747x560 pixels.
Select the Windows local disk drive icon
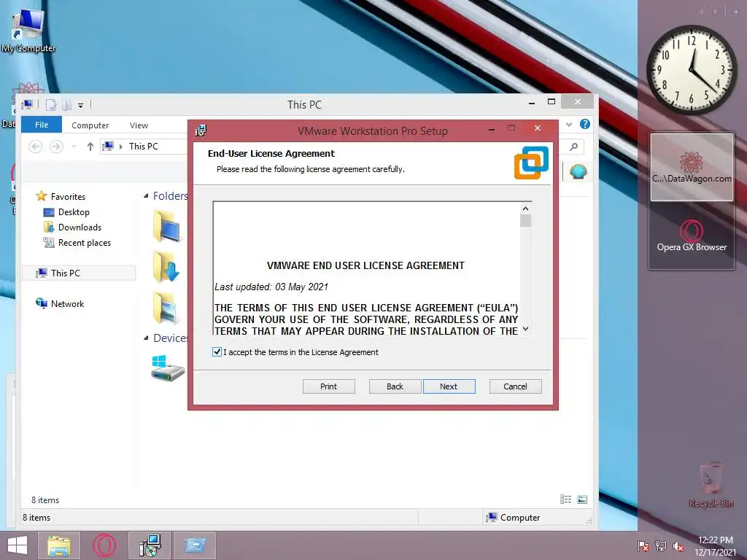click(x=168, y=367)
